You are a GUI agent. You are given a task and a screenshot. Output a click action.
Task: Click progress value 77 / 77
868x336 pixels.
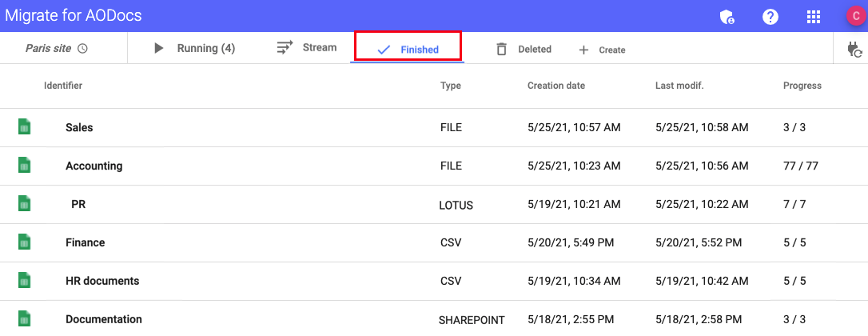tap(801, 166)
